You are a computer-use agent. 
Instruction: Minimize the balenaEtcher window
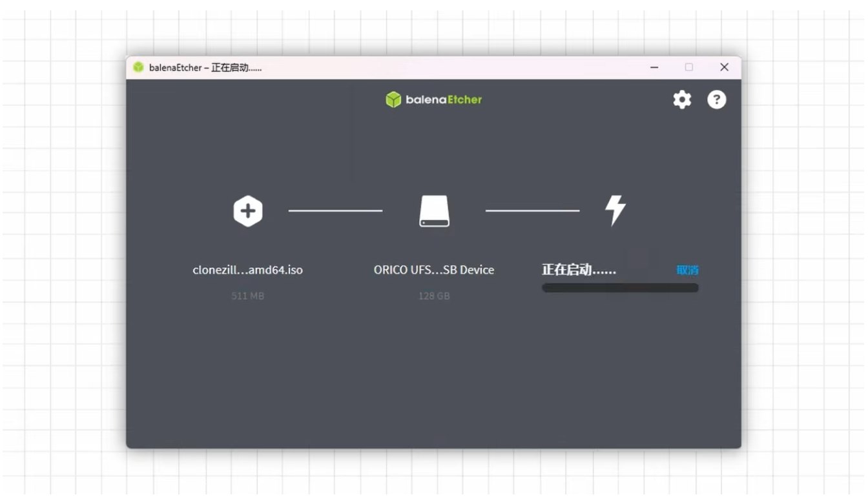[x=654, y=67]
